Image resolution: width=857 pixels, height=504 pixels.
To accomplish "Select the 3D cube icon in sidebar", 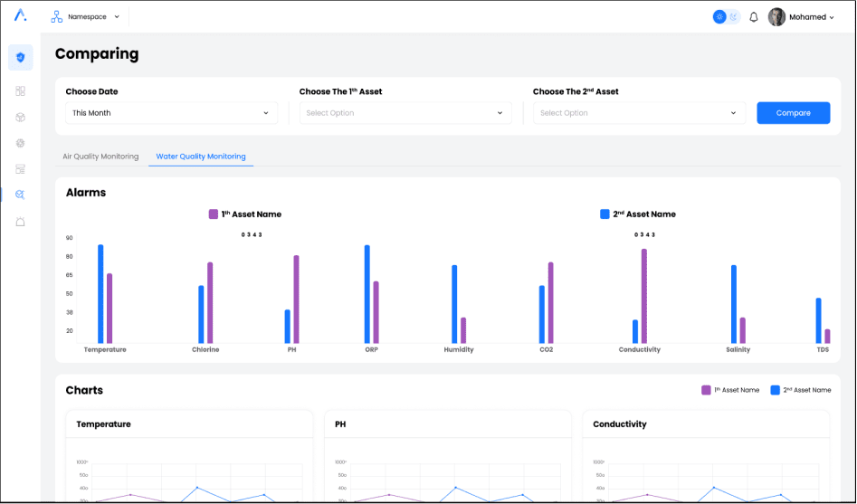I will 20,118.
